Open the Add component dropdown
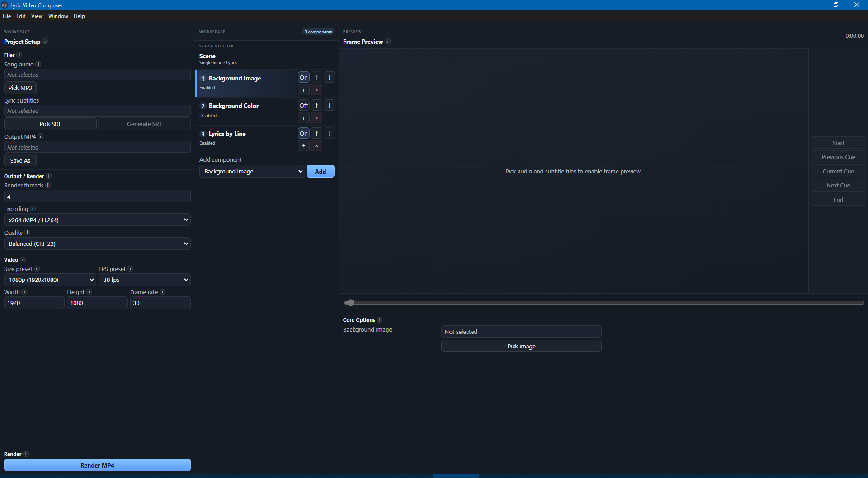 click(252, 171)
